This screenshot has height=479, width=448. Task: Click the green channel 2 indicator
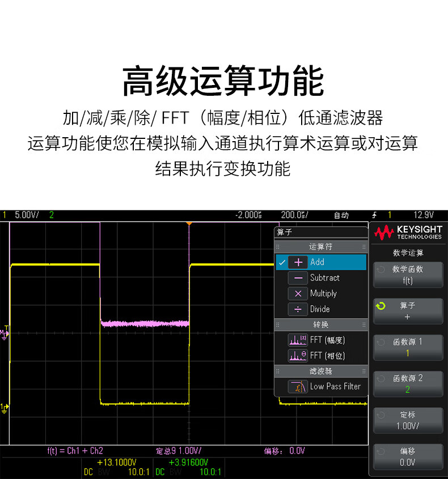pos(52,215)
